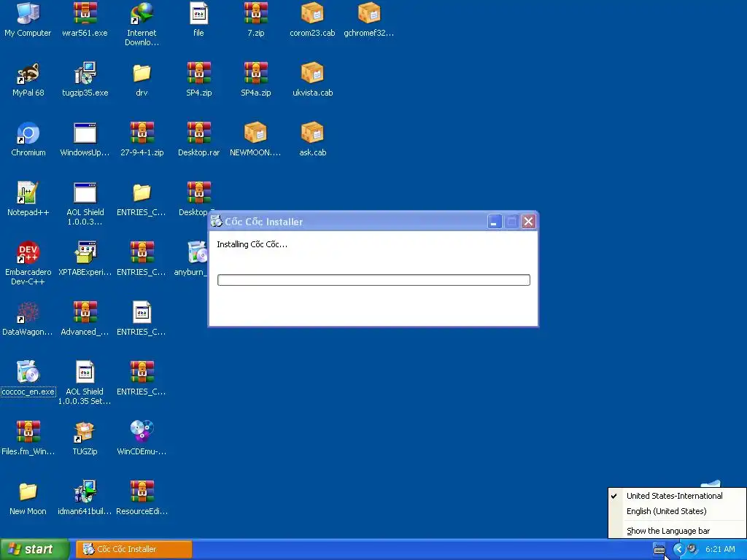Viewport: 747px width, 560px height.
Task: Click the Cốc Cốc Installer title bar
Action: click(348, 222)
